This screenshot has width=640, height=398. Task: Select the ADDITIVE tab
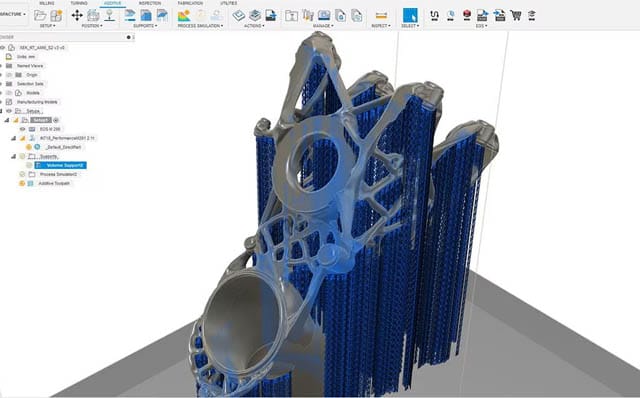(112, 3)
